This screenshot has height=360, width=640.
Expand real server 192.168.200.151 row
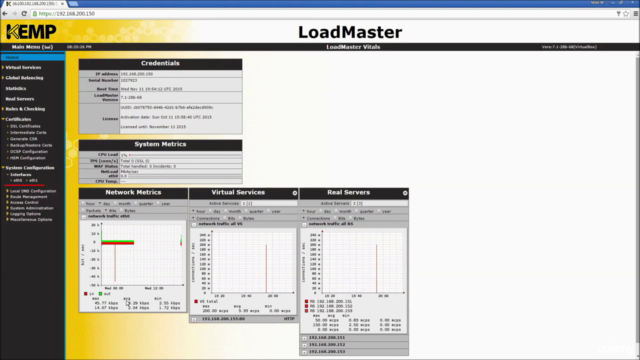pos(304,338)
